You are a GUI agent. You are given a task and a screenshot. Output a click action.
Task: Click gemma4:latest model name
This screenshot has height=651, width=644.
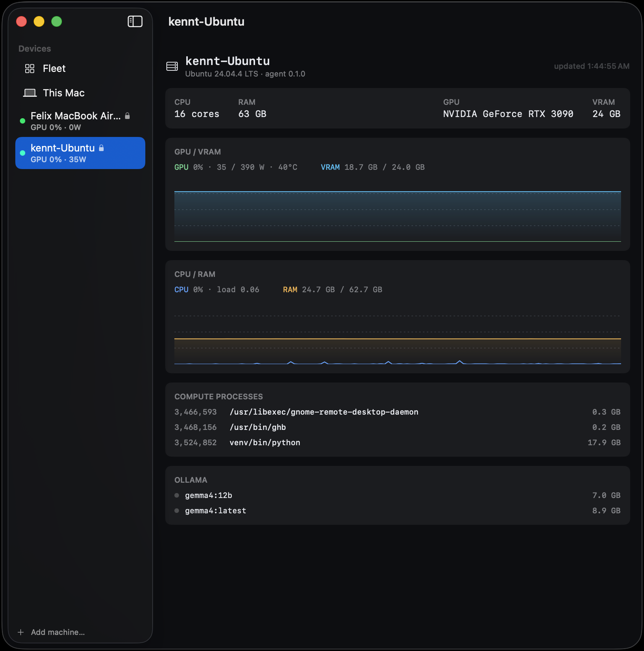[216, 511]
